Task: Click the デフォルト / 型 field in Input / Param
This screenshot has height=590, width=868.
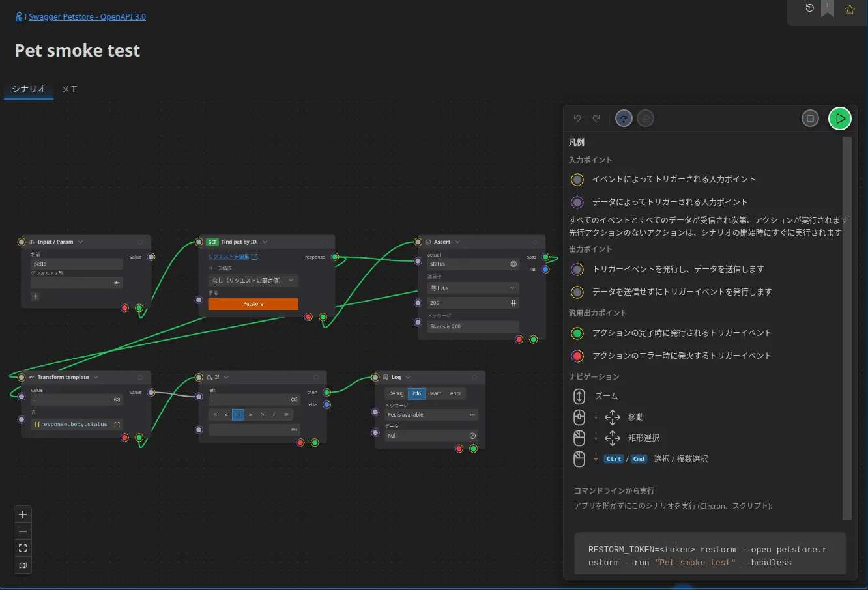Action: coord(77,283)
